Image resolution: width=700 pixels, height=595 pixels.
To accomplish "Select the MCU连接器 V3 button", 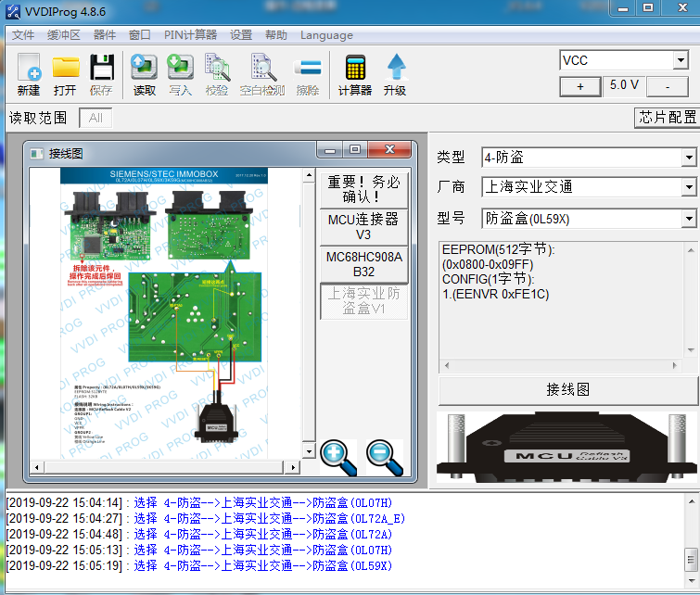I will coord(363,227).
